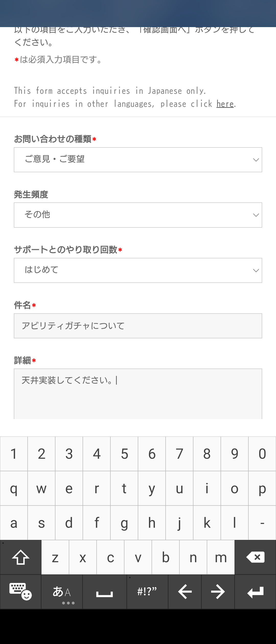Click the "here" link for other languages
Viewport: 276px width, 644px height.
[225, 104]
